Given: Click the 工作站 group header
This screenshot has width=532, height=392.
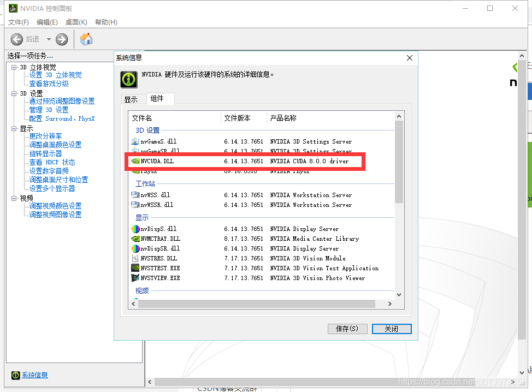Looking at the screenshot, I should pos(145,184).
